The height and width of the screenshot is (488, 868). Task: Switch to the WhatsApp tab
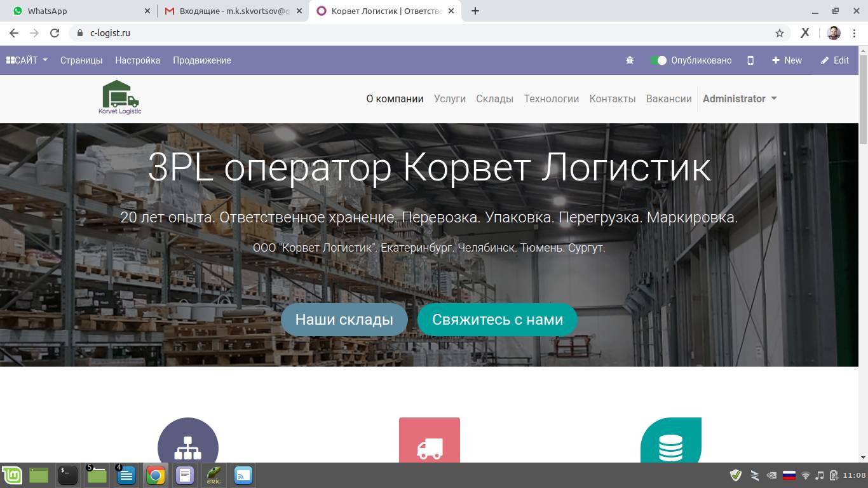(x=76, y=11)
